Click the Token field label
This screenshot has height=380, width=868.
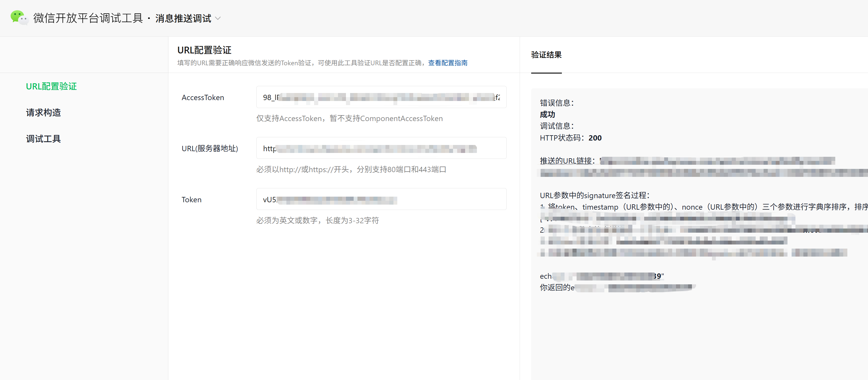[191, 200]
